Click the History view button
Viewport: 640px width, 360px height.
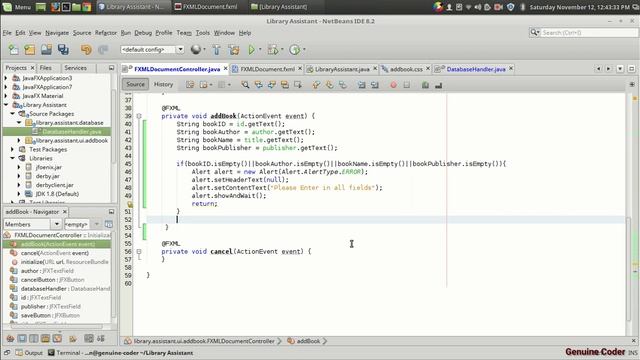tap(163, 84)
